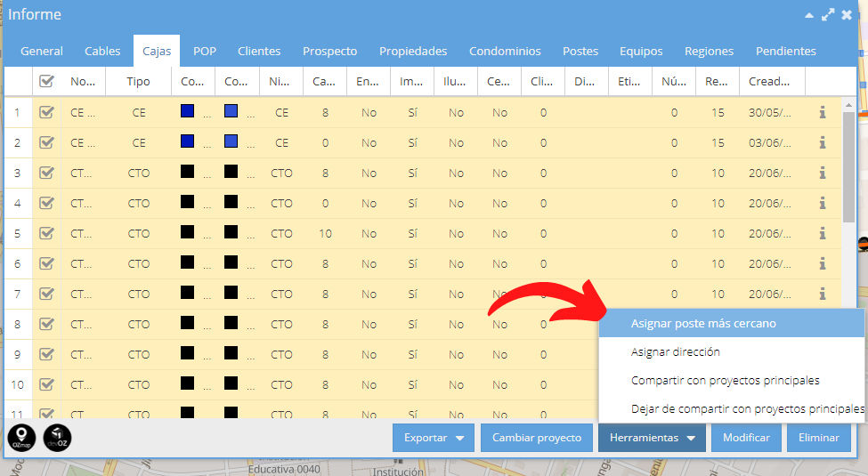
Task: Click scrollbar up arrow of the table
Action: (848, 105)
